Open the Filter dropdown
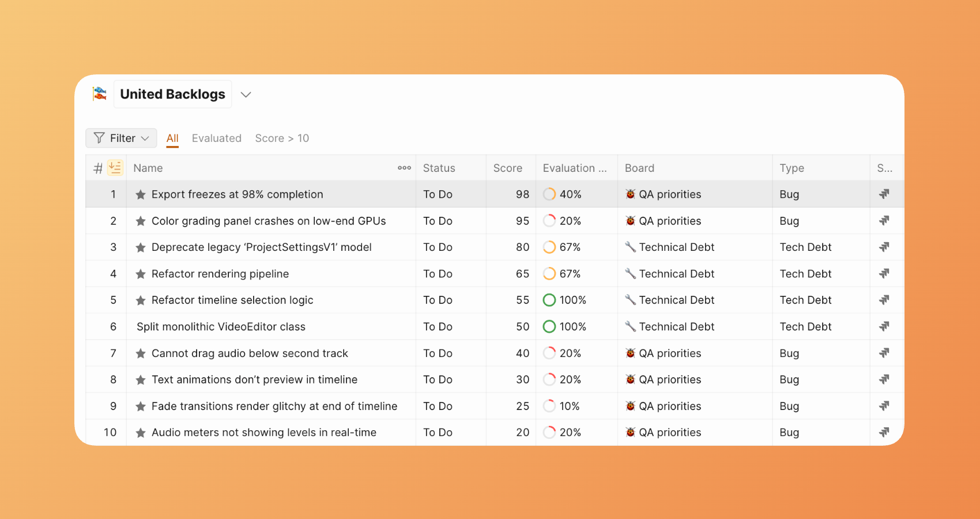Image resolution: width=980 pixels, height=519 pixels. (122, 138)
